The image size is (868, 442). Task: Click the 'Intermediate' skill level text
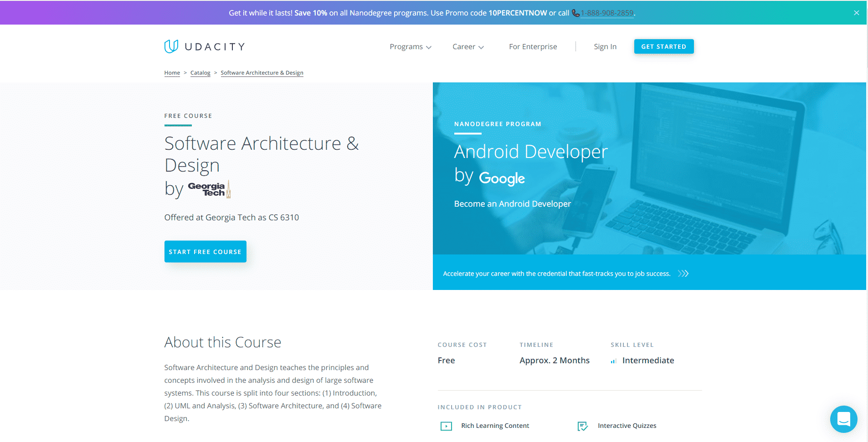point(648,361)
